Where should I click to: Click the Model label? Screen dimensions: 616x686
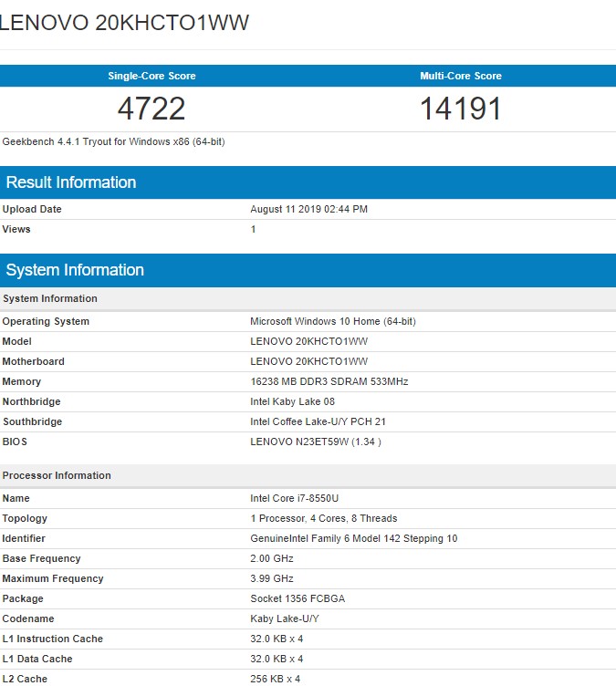16,341
